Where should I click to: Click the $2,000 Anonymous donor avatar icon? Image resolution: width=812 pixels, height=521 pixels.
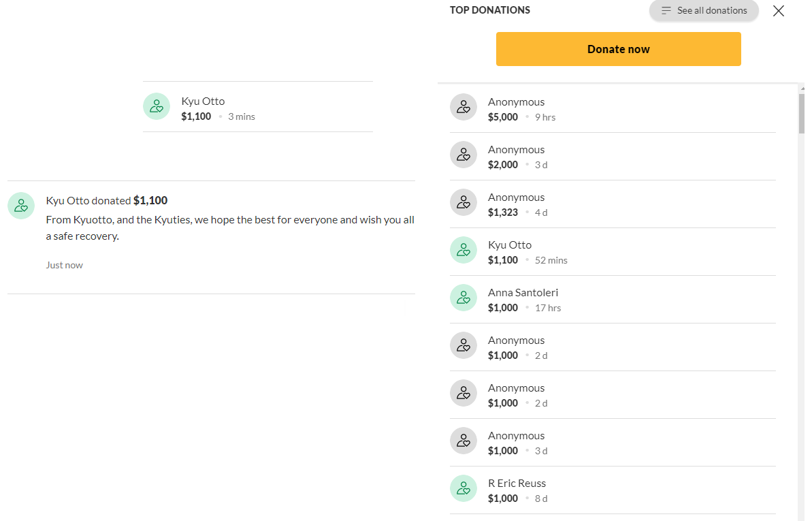coord(463,155)
